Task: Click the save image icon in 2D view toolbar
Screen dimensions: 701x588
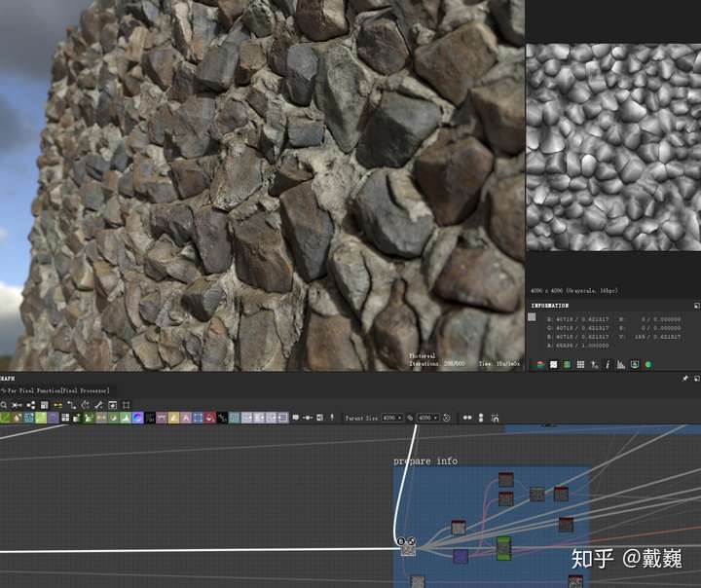Action: [635, 365]
